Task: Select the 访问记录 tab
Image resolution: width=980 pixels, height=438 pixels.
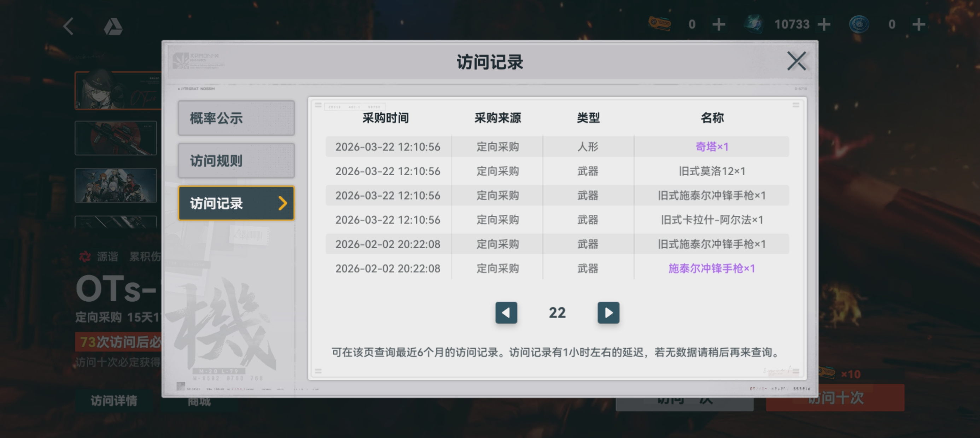Action: tap(236, 203)
